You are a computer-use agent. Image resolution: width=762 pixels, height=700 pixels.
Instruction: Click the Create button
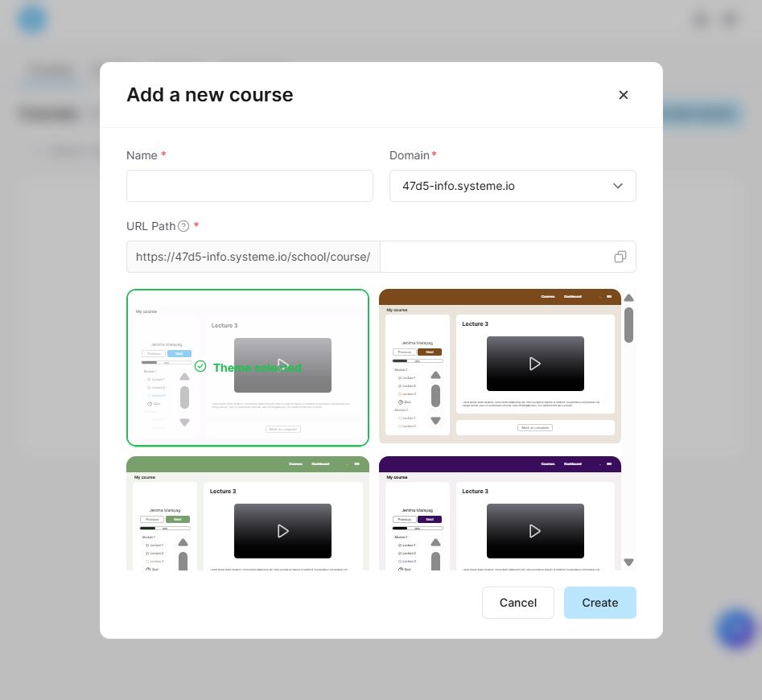599,603
